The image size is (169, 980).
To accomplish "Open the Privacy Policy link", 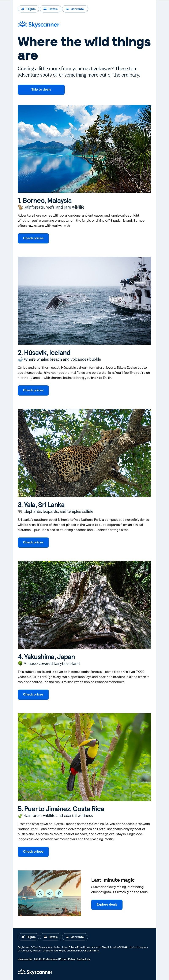I will [67, 959].
